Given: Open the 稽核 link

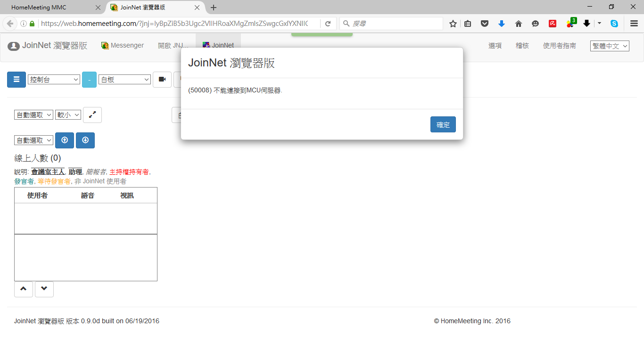Looking at the screenshot, I should coord(522,46).
